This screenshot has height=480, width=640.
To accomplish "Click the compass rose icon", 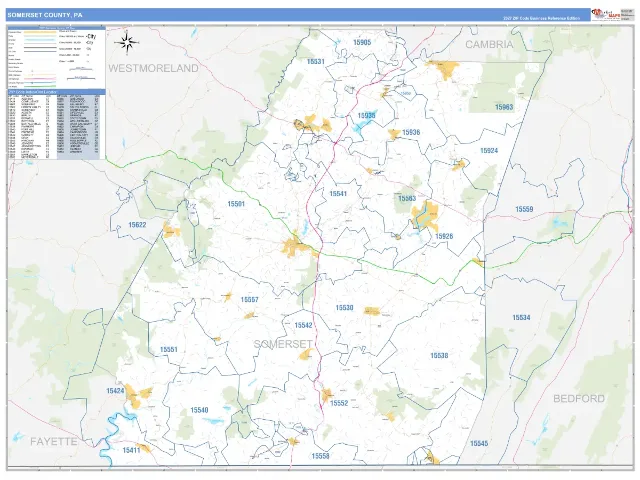I will coord(127,42).
